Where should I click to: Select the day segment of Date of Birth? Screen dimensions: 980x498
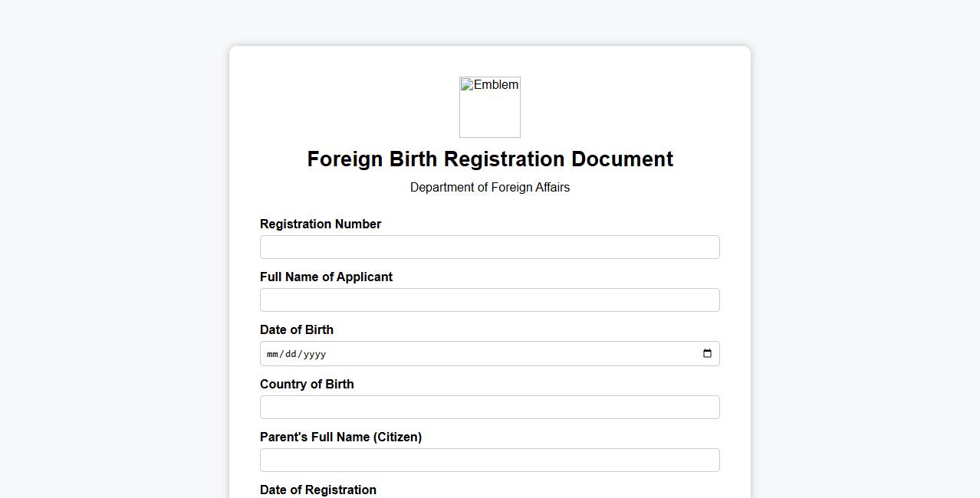291,354
